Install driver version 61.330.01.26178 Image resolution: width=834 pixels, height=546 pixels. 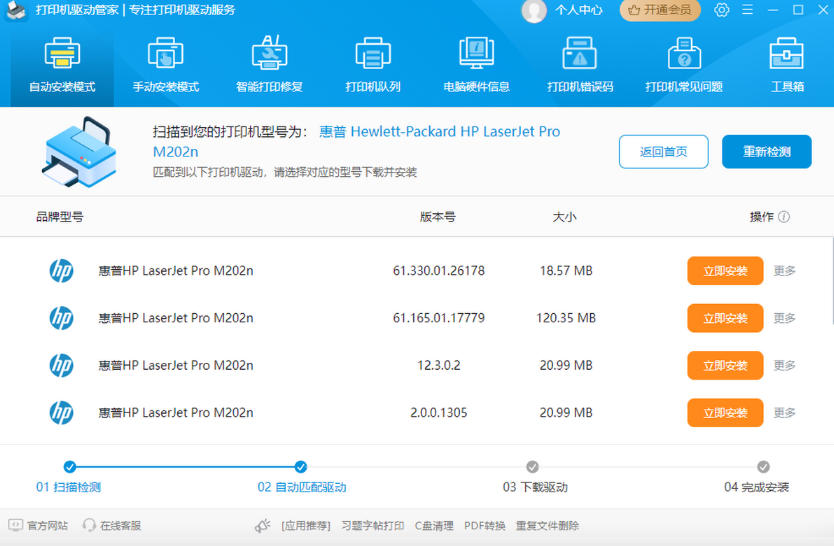[725, 271]
